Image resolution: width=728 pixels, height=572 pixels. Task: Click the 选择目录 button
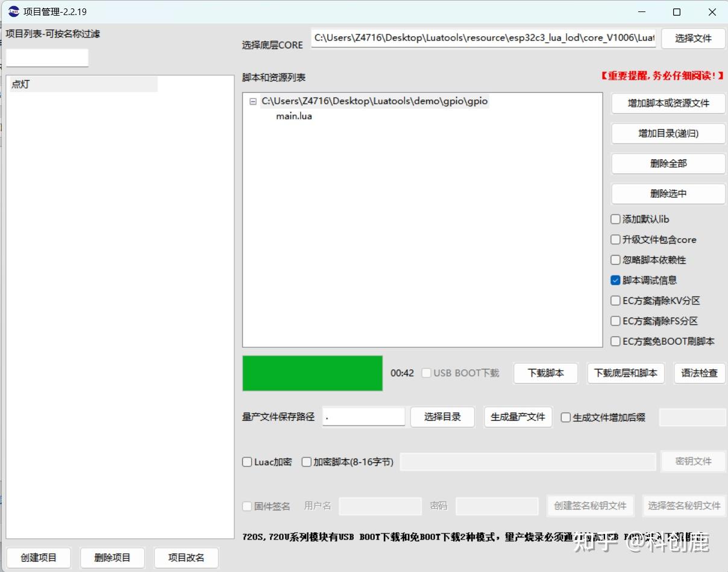coord(442,417)
